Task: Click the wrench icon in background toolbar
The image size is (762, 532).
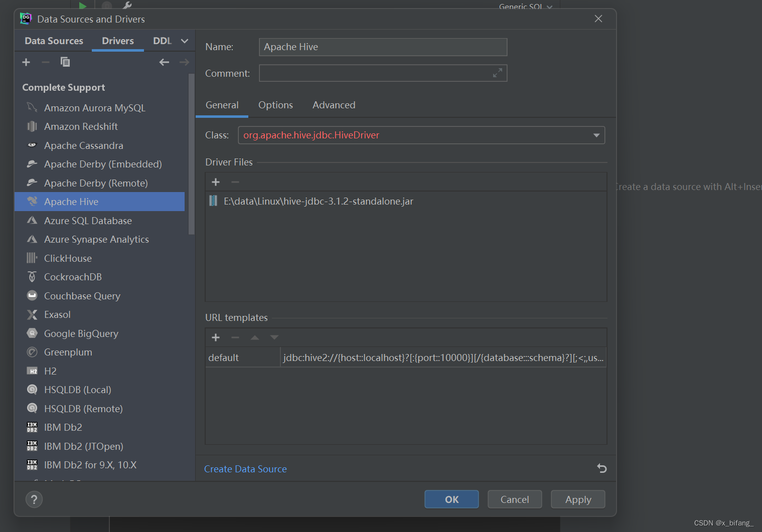Action: coord(127,5)
